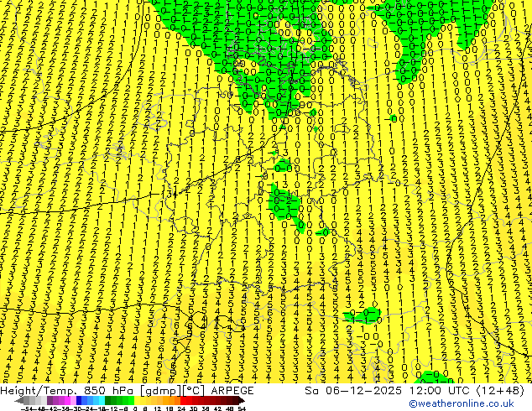Click the dark maroon right arrow of legend

click(241, 400)
